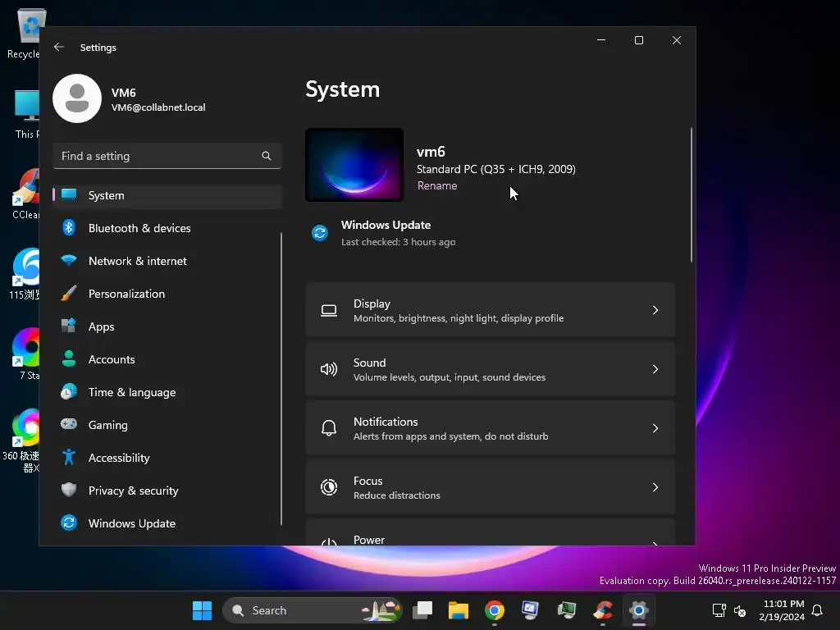Screen dimensions: 840x630
Task: Click the sidebar navigation scrollbar
Action: coord(281,379)
